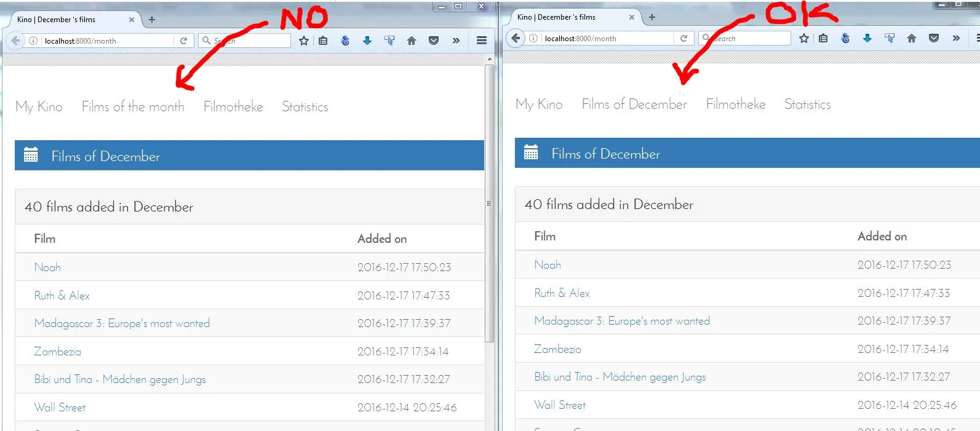Viewport: 980px width, 431px height.
Task: Open hamburger menu in left browser
Action: coord(482,41)
